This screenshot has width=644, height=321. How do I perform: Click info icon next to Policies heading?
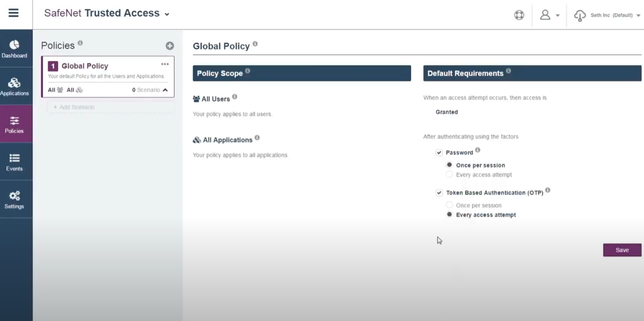coord(80,43)
